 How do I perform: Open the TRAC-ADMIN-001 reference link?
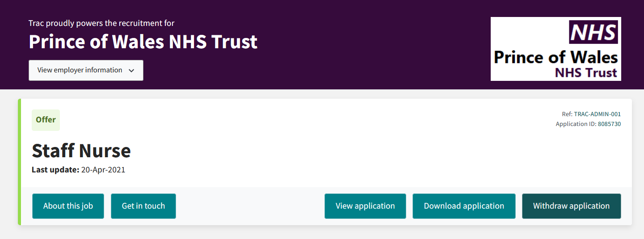(x=598, y=114)
